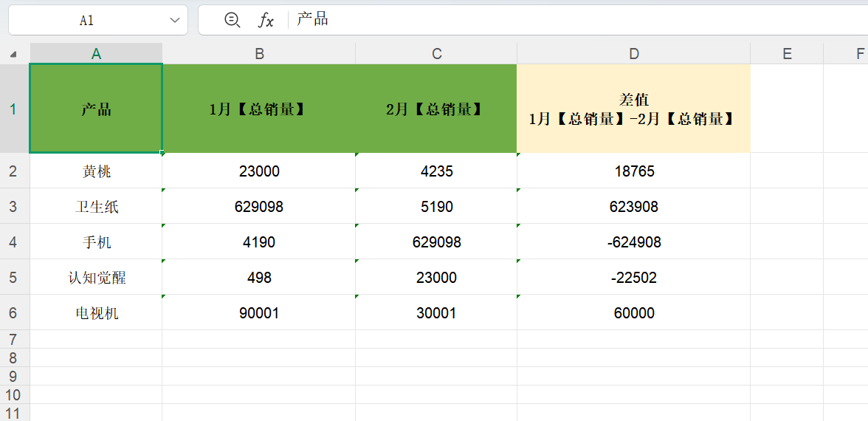Click the cell containing 黄桃
The width and height of the screenshot is (868, 421).
pos(96,171)
